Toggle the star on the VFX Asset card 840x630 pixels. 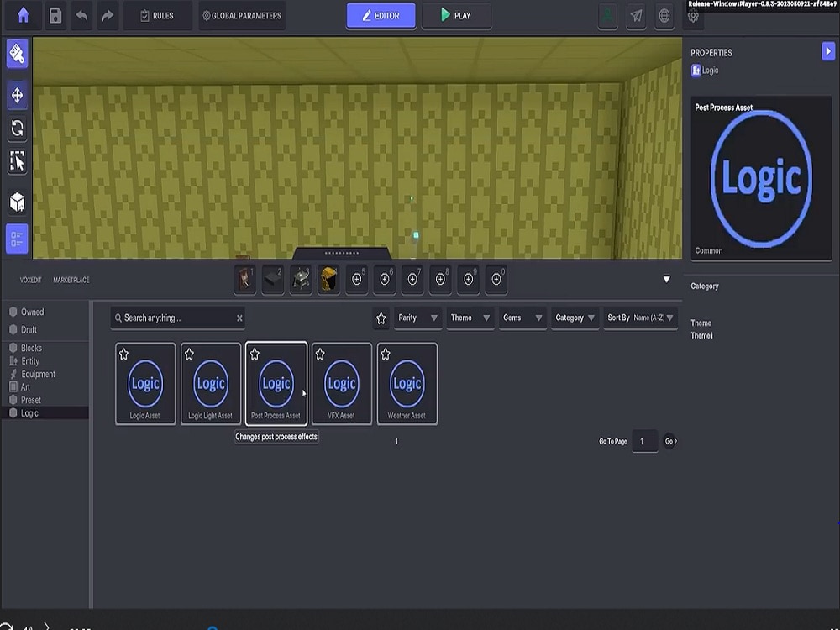320,354
